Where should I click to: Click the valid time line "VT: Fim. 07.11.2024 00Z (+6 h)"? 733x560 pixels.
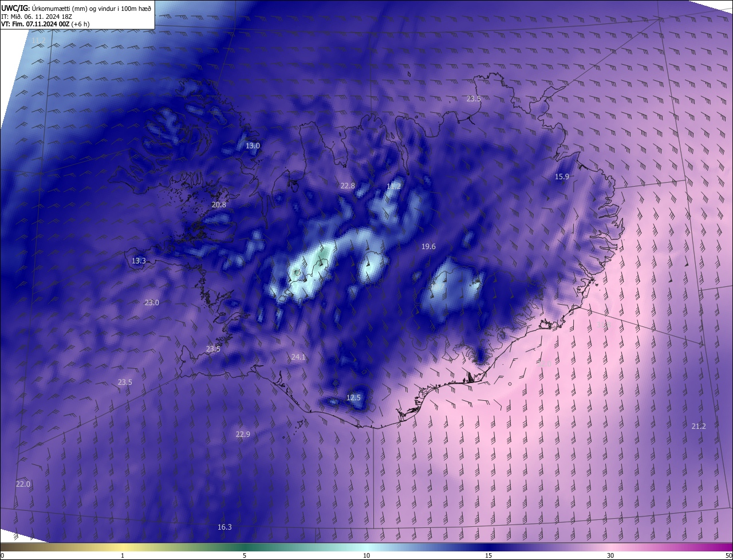coord(45,24)
